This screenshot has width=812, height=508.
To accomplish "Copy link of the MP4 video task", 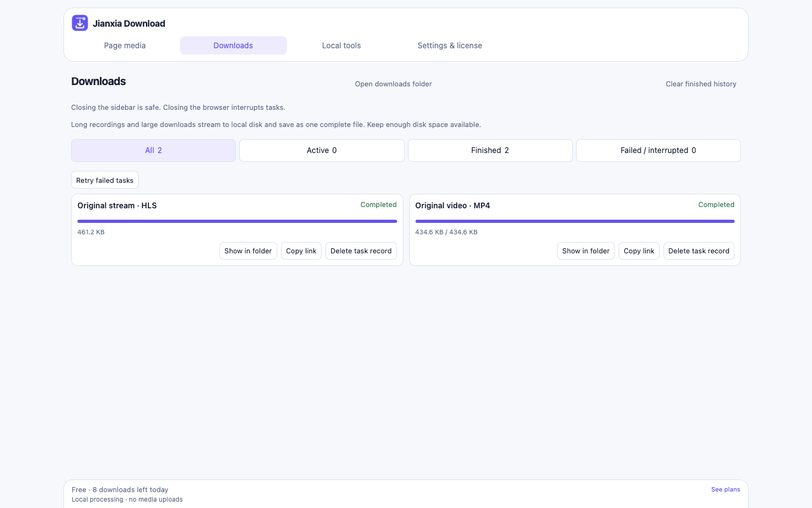I will pos(639,251).
